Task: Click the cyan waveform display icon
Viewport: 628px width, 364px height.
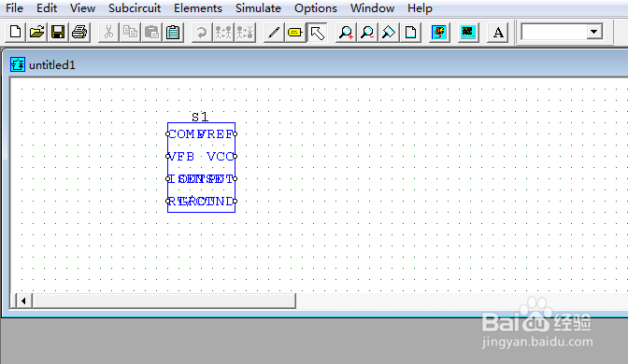Action: [468, 32]
